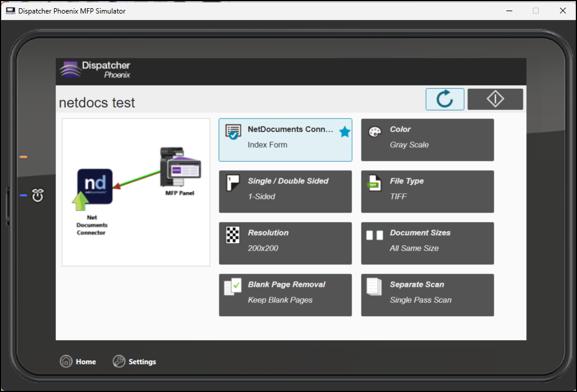Click the refresh circular arrow button
Viewport: 577px width, 392px height.
445,99
